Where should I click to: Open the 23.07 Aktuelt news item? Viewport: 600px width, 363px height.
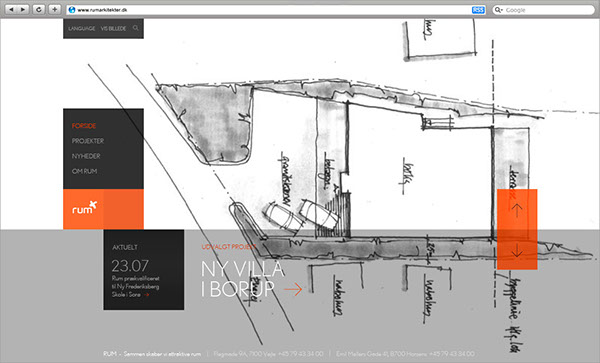point(143,270)
